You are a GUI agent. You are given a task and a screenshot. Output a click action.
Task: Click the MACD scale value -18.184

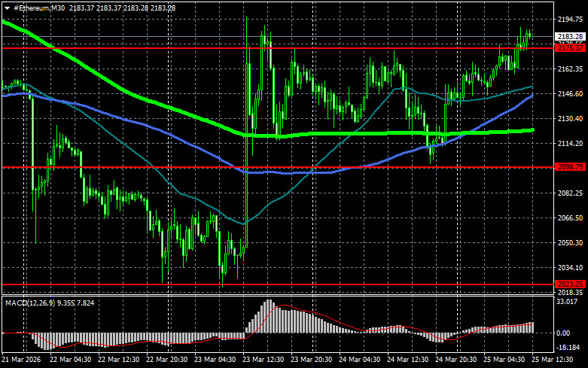point(568,348)
